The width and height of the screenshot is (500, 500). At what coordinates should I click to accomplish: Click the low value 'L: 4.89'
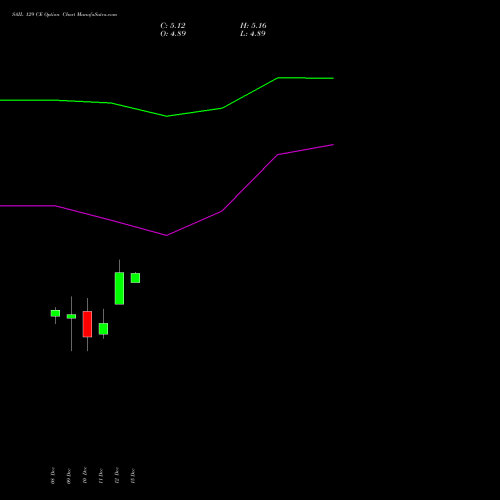click(253, 34)
